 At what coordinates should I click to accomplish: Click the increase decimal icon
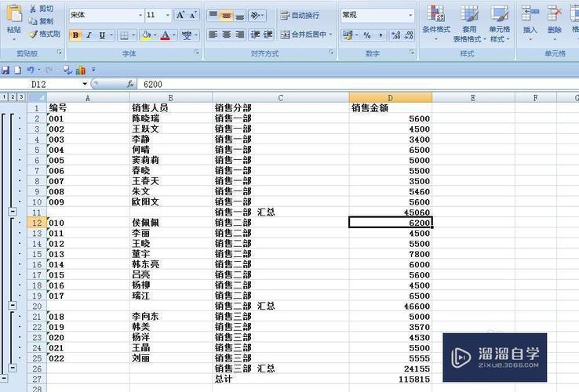coord(396,35)
